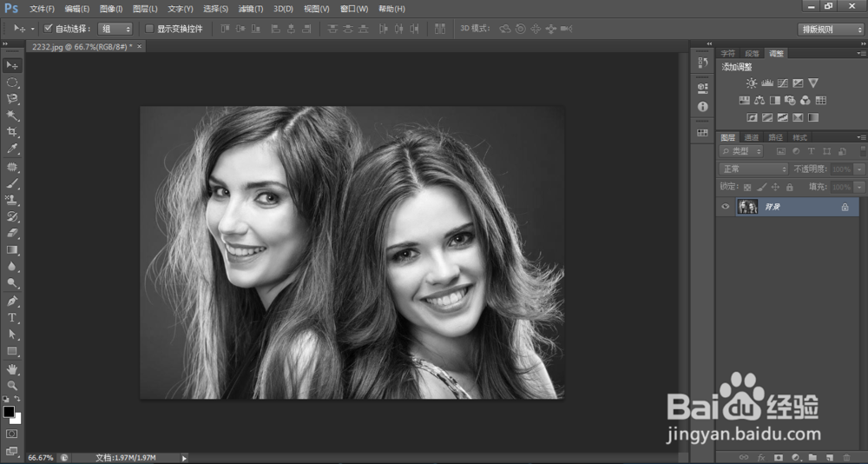
Task: Open the History panel icon
Action: tap(702, 63)
